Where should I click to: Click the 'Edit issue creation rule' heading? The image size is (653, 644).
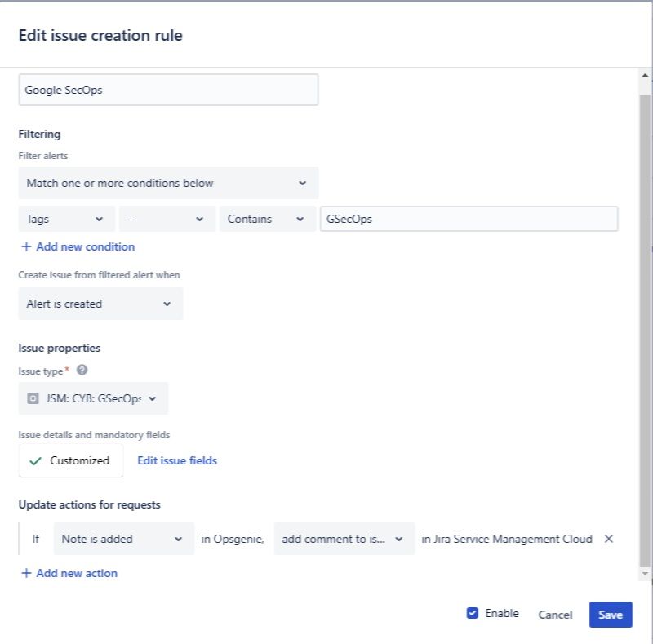(100, 35)
